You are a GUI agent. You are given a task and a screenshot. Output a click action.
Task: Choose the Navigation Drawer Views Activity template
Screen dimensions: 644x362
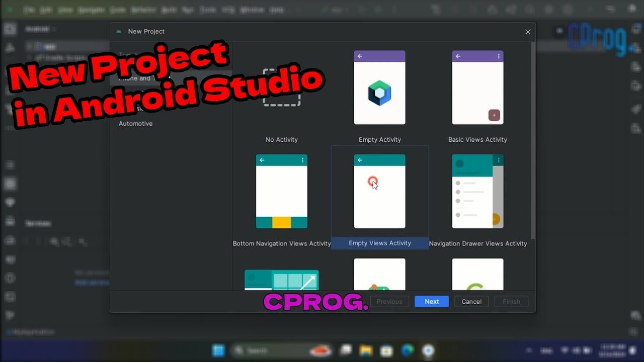coord(477,192)
